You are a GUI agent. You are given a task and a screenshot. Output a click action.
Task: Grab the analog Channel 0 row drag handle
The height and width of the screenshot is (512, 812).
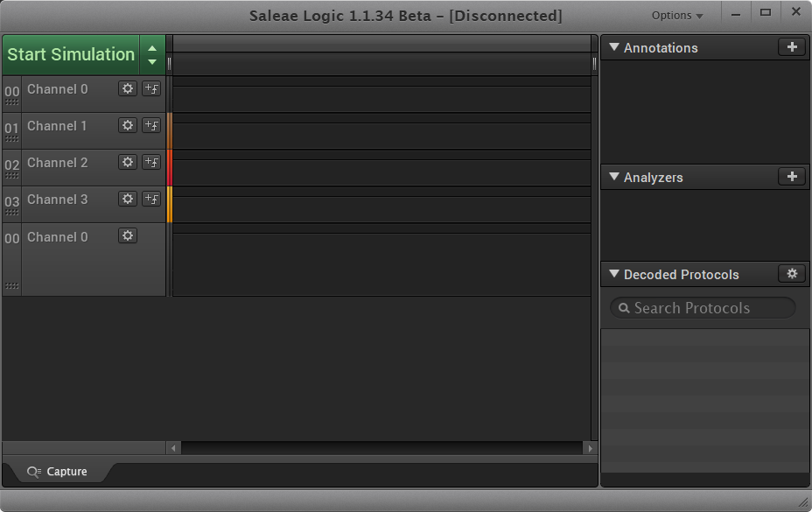click(x=11, y=286)
